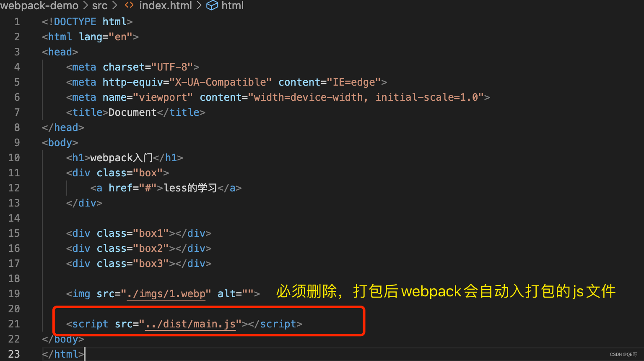Select html symbol breadcrumb segment
The width and height of the screenshot is (644, 361).
[x=232, y=5]
